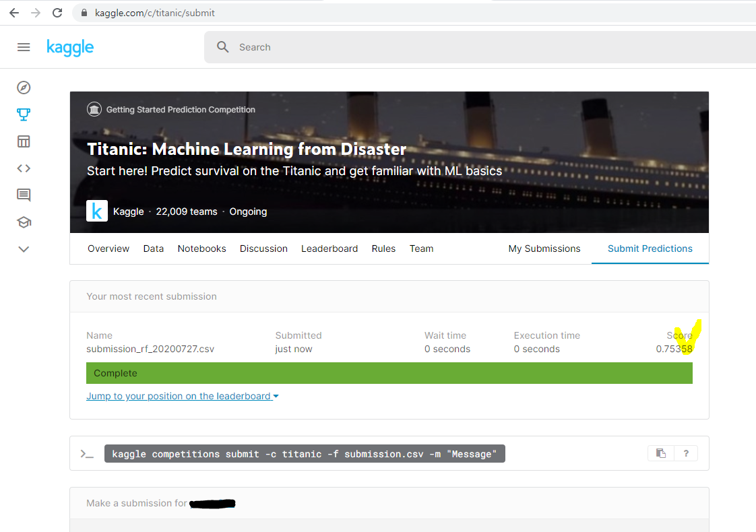Click 'Jump to your position on the leaderboard' link
The width and height of the screenshot is (756, 532).
179,396
